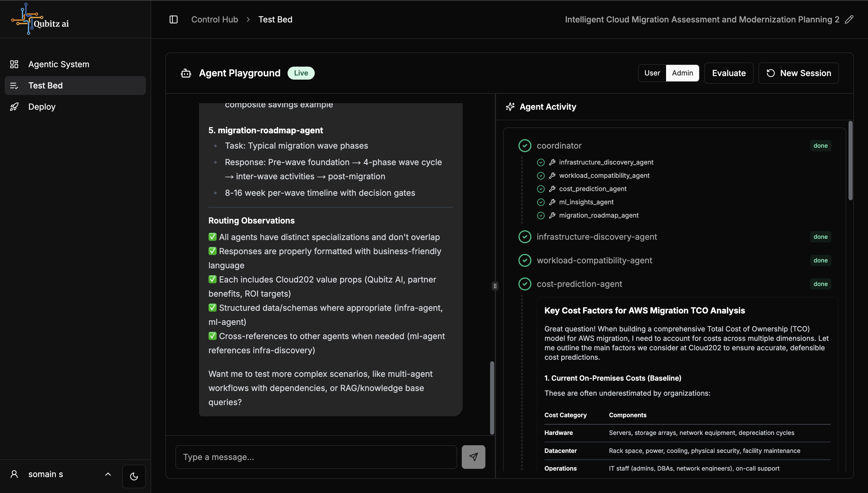Click the panel divider resize handle
This screenshot has width=868, height=493.
(495, 286)
